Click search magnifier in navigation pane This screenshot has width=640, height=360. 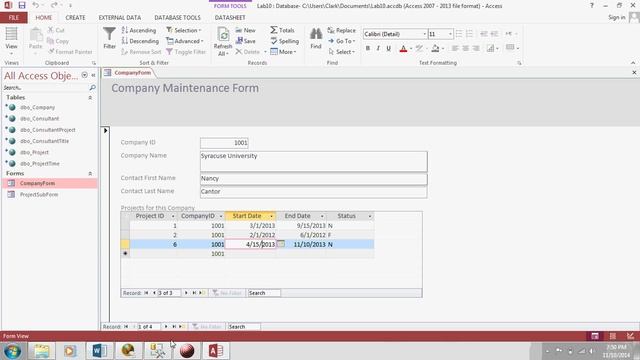coord(92,87)
